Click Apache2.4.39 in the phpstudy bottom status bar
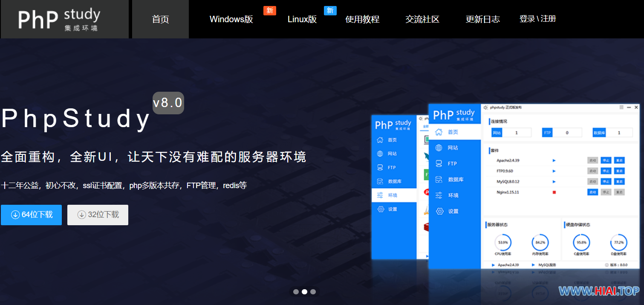 point(508,265)
